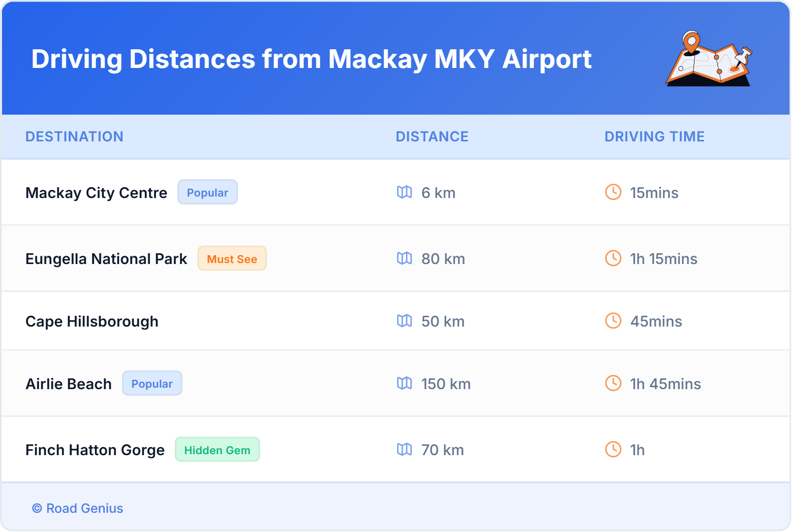Click the map icon for Finch Hatton Gorge distance
Viewport: 792px width, 532px height.
[x=405, y=450]
